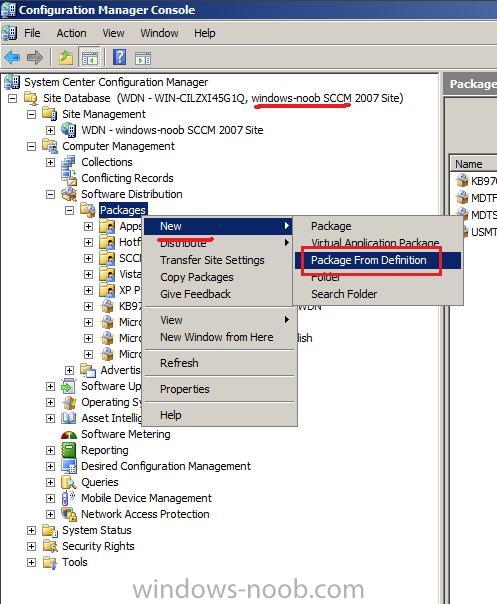497x604 pixels.
Task: Click the Reporting green book icon
Action: [x=69, y=450]
